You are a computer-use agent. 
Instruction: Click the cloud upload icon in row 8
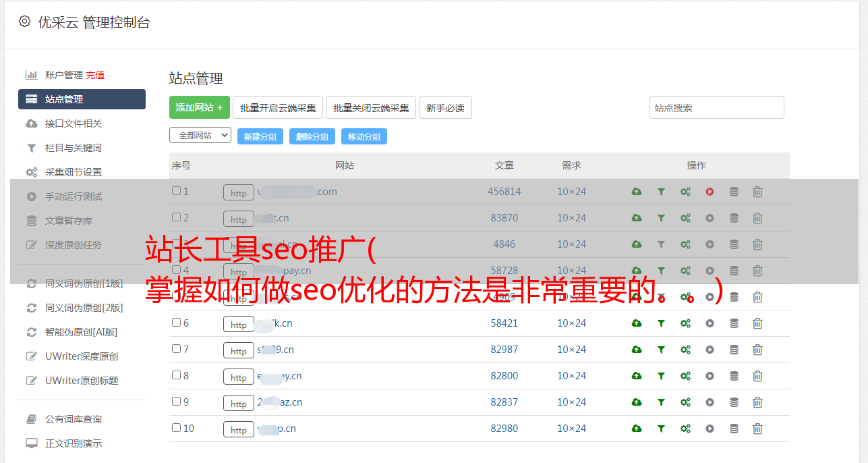tap(637, 376)
